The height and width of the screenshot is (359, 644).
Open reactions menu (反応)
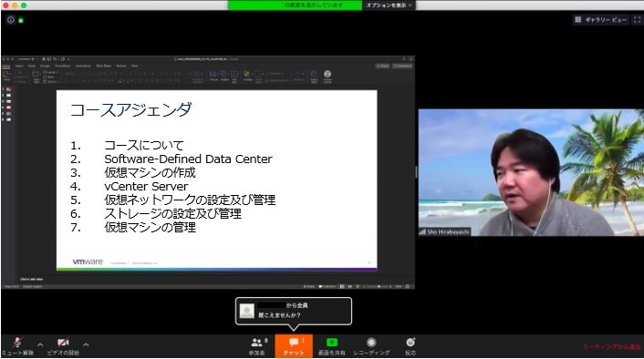[410, 346]
